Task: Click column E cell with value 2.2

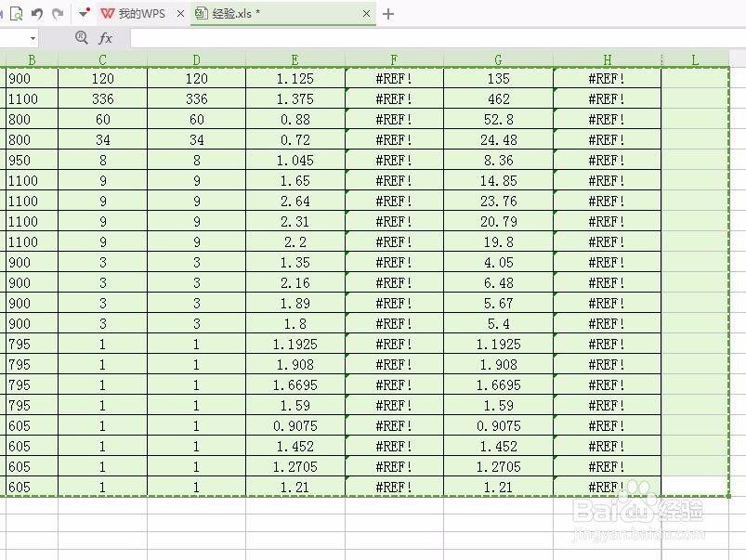Action: [295, 242]
